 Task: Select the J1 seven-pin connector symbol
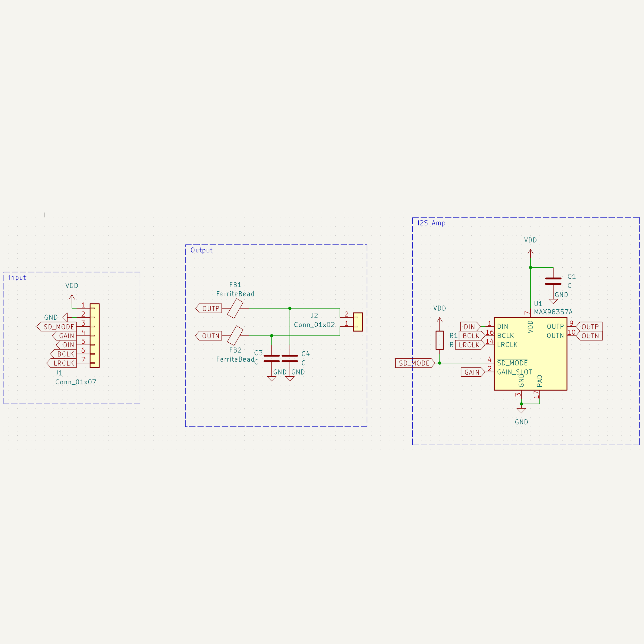click(x=94, y=335)
